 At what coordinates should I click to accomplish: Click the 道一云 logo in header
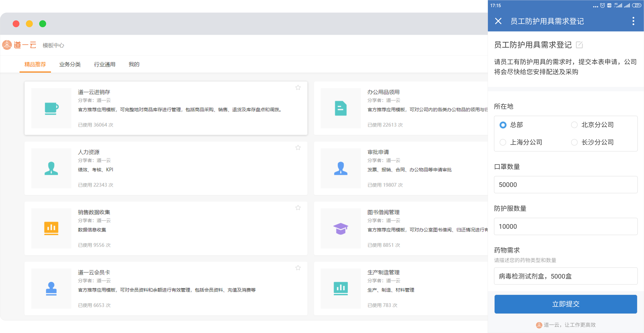[x=19, y=45]
